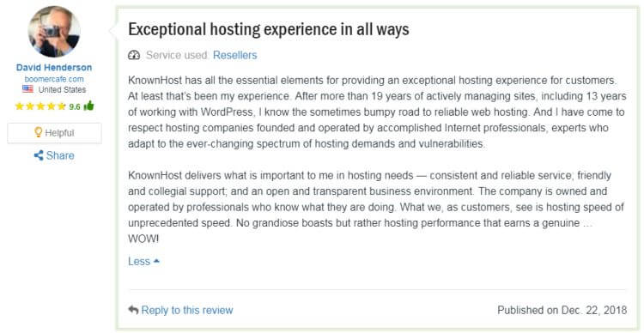Click the lightbulb icon in Helpful button
644x333 pixels.
coord(38,132)
